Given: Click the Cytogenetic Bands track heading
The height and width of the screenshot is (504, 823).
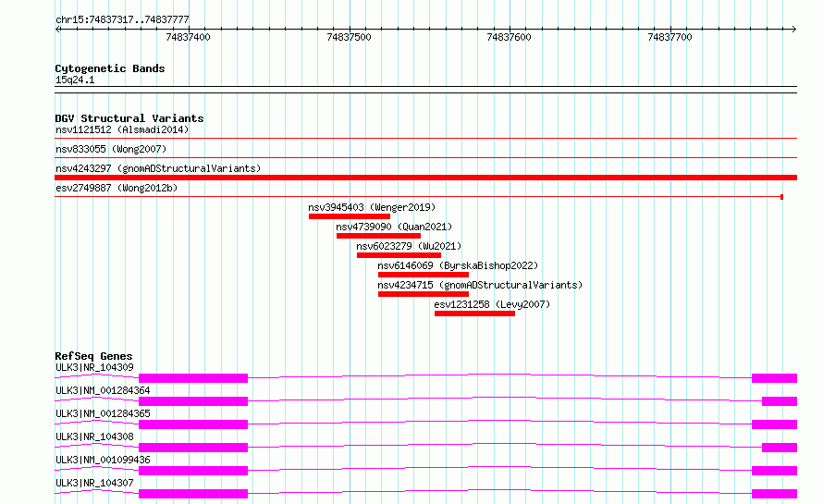Looking at the screenshot, I should point(110,68).
